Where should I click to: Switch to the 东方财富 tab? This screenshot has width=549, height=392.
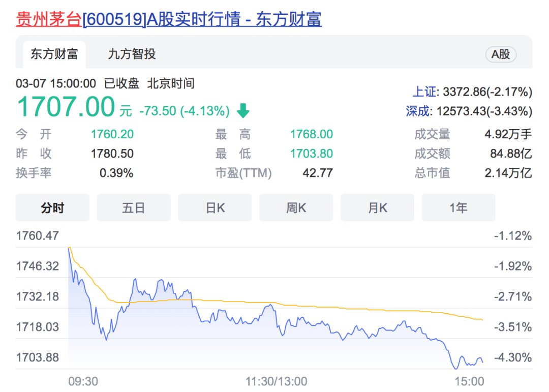pos(54,54)
